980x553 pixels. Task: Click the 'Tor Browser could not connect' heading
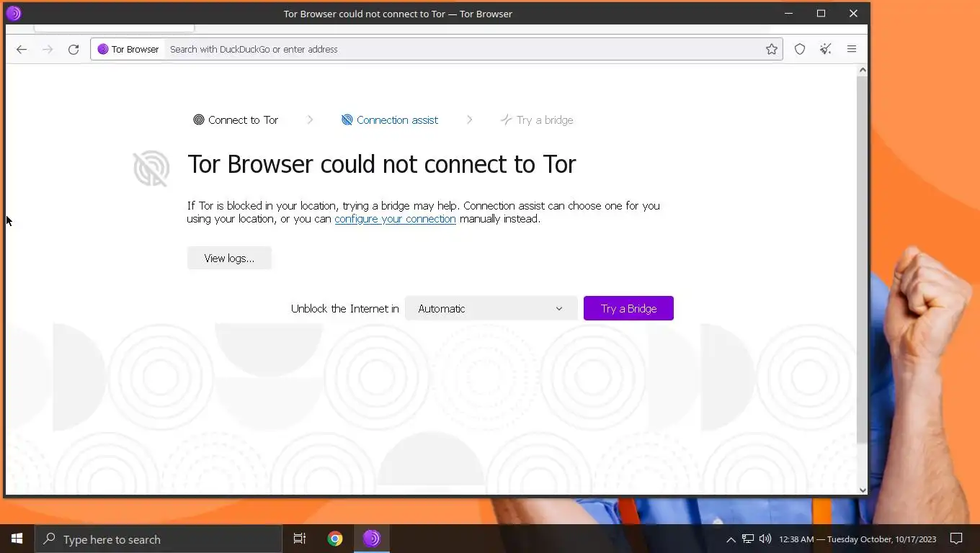click(382, 164)
